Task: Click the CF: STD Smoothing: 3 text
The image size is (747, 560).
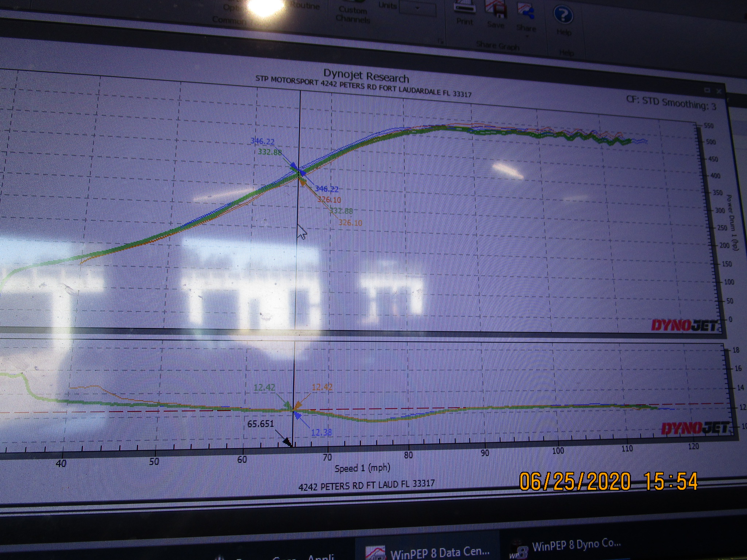Action: pyautogui.click(x=671, y=103)
